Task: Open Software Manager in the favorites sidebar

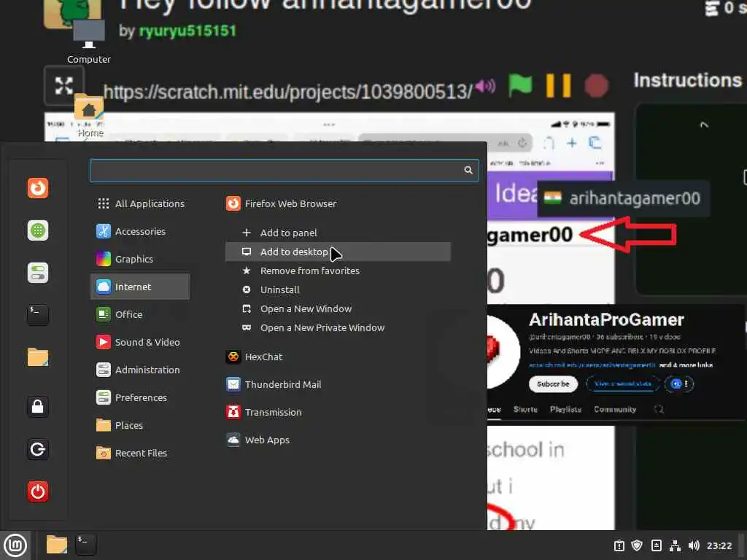Action: [38, 230]
